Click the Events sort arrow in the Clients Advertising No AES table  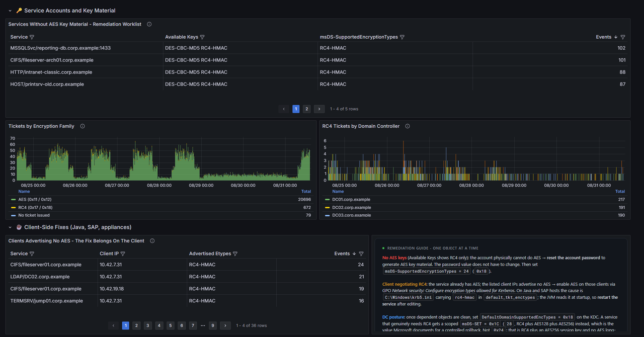(354, 254)
